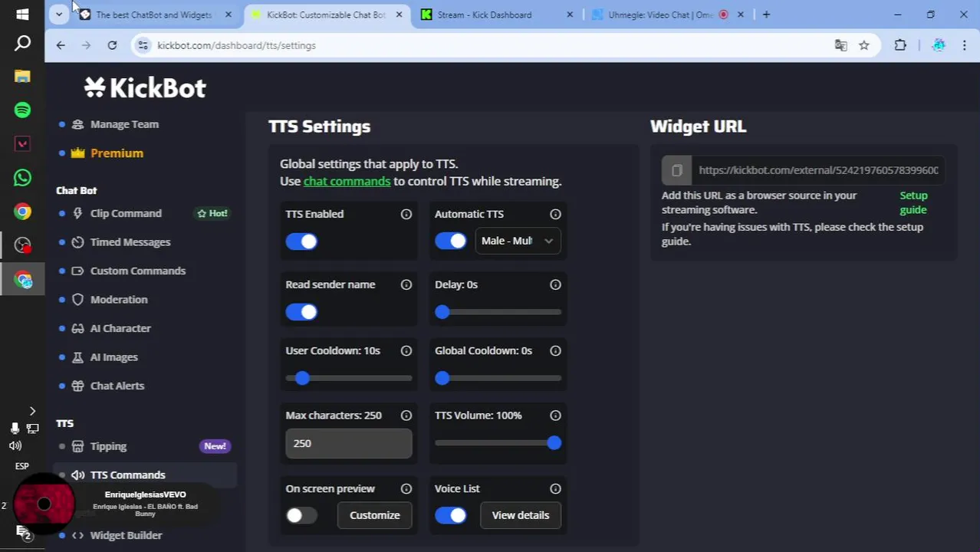Screen dimensions: 980x552
Task: Open the Chrome tab search dropdown
Action: tap(59, 15)
